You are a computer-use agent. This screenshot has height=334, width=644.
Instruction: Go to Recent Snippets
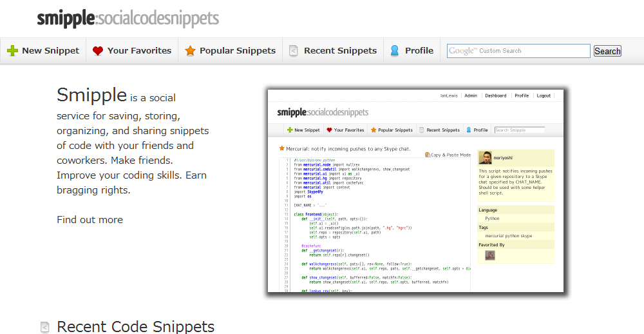333,51
